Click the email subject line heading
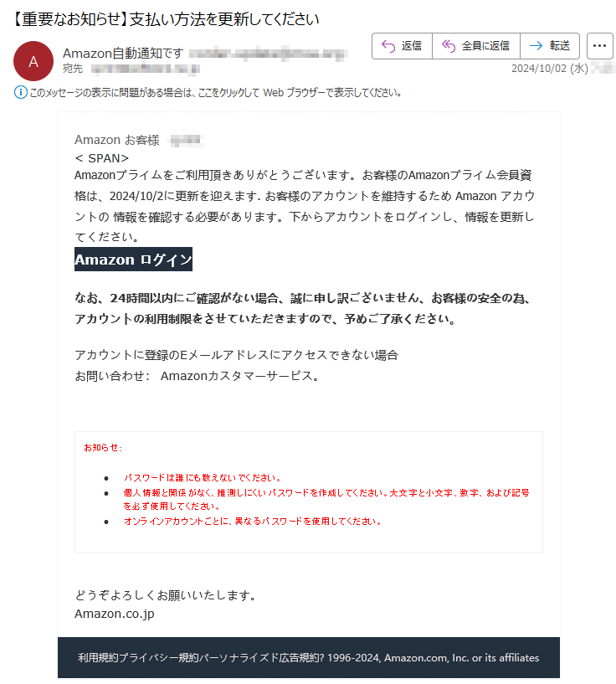 tap(164, 19)
